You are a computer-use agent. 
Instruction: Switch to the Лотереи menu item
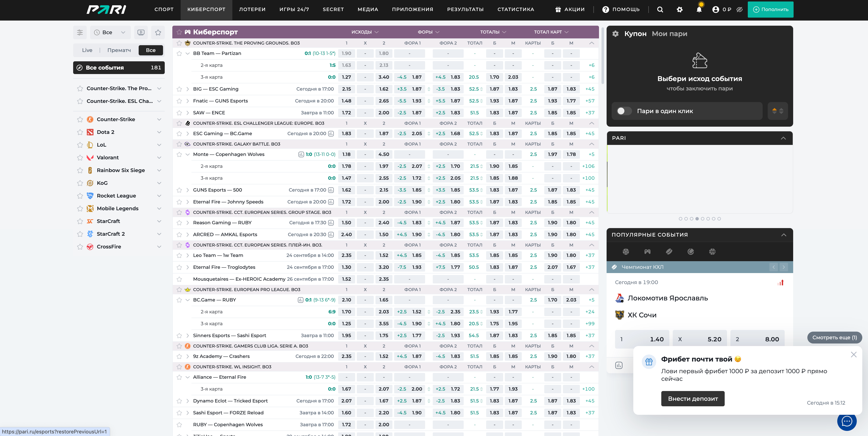(252, 10)
